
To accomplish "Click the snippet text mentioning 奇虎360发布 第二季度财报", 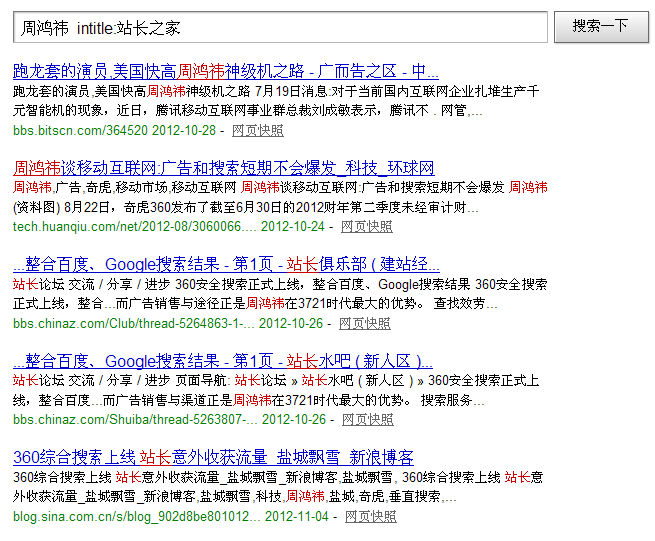I will [250, 207].
